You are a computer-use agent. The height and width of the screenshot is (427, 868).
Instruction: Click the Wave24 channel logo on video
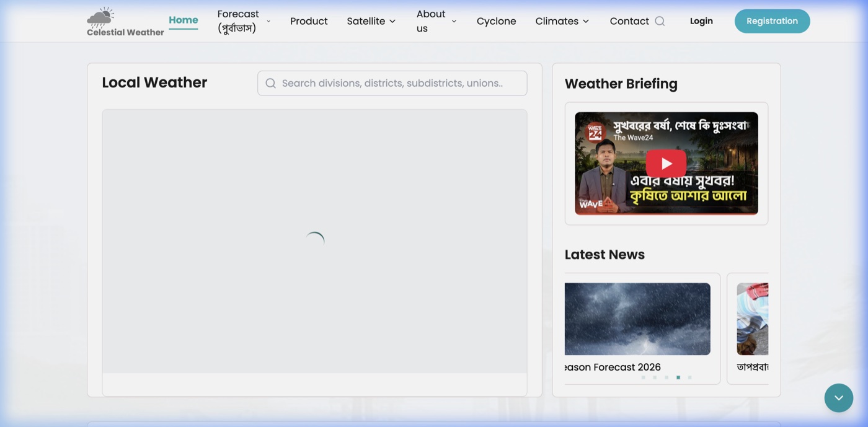(595, 131)
